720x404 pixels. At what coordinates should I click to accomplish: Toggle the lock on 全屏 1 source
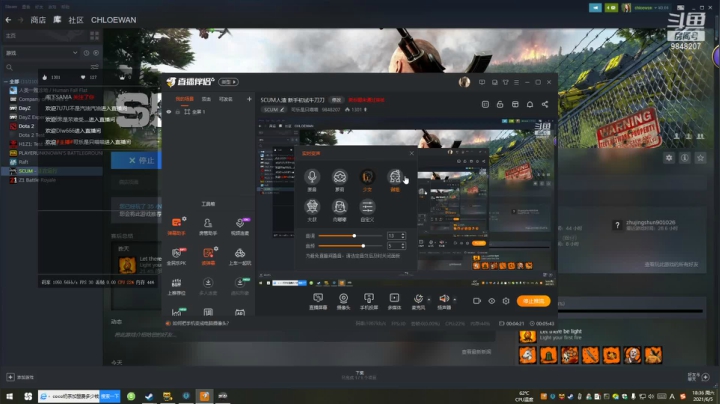[x=178, y=112]
